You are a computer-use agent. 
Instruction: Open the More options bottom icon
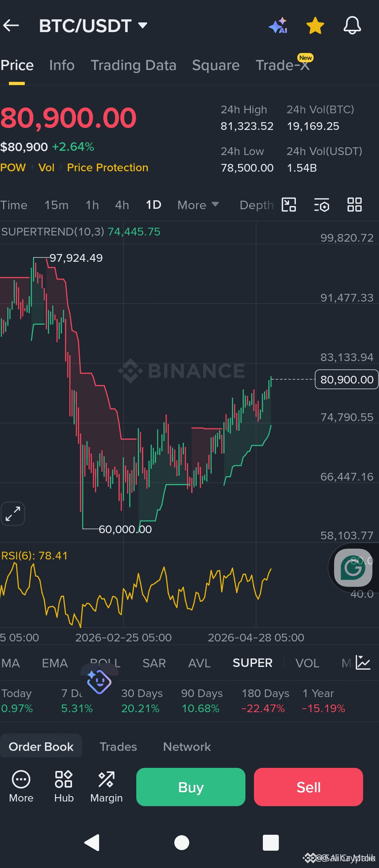(x=21, y=787)
